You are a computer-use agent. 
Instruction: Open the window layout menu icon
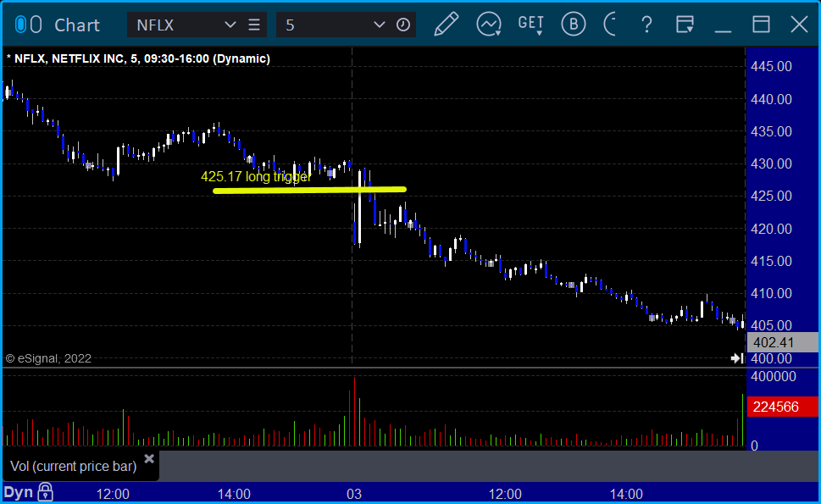click(685, 25)
